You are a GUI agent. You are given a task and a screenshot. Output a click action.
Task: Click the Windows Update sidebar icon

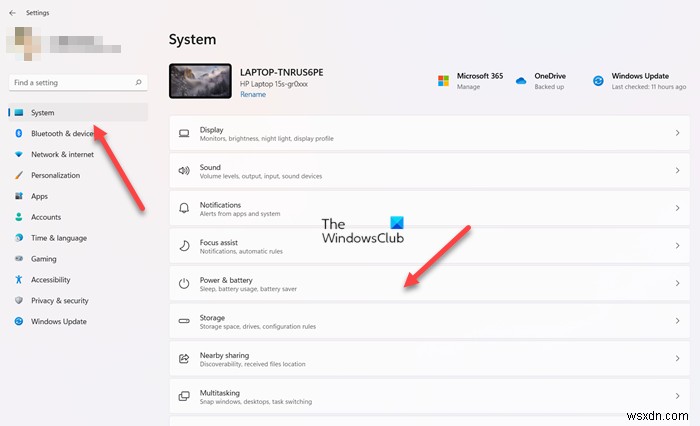click(x=19, y=321)
